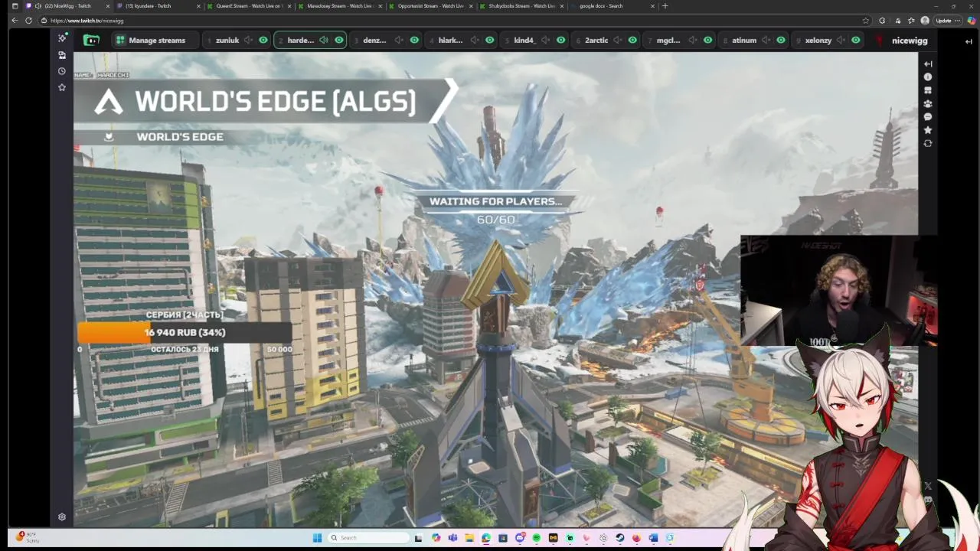Screen dimensions: 980x551
Task: Click the green Twitch logo beside Manage streams
Action: tap(91, 40)
